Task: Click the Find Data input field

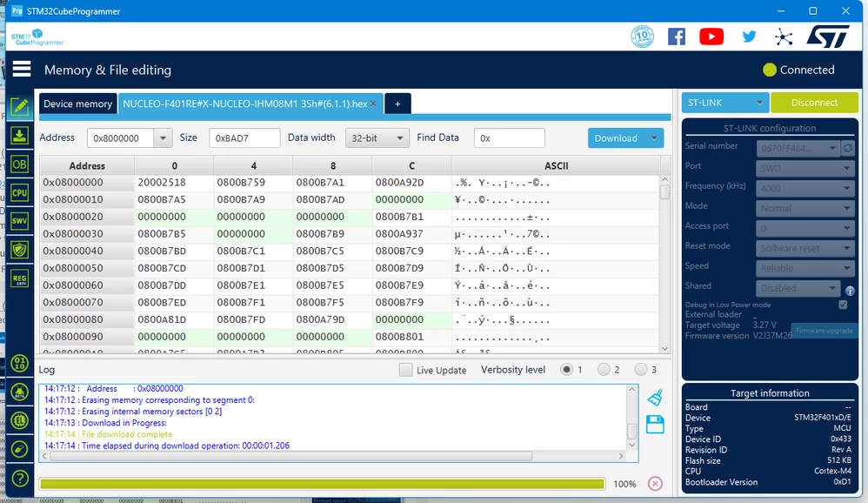Action: click(x=510, y=138)
